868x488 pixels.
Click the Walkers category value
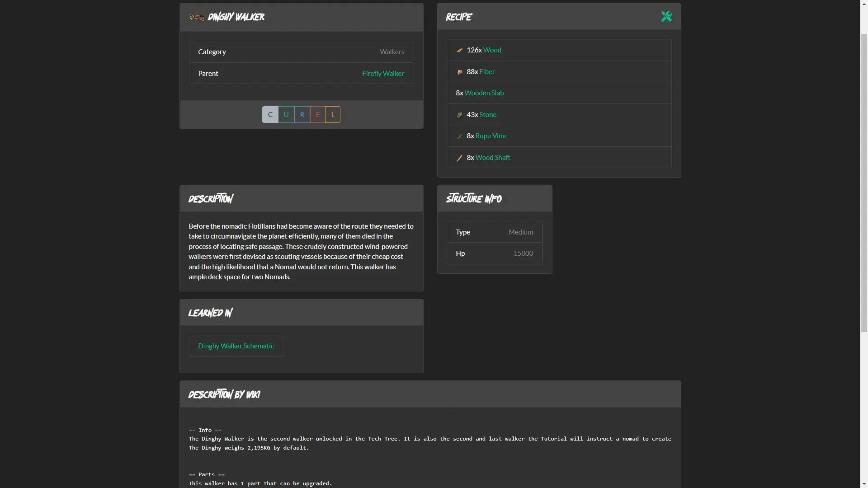click(392, 52)
